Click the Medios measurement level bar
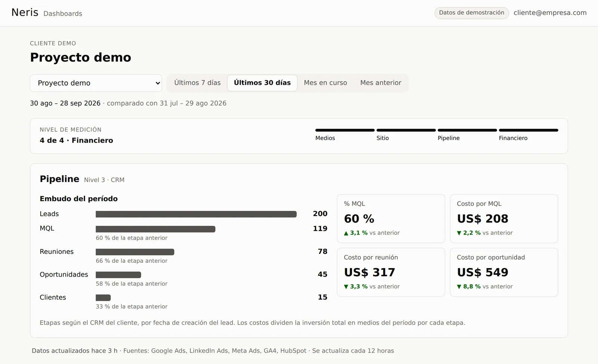 [345, 130]
